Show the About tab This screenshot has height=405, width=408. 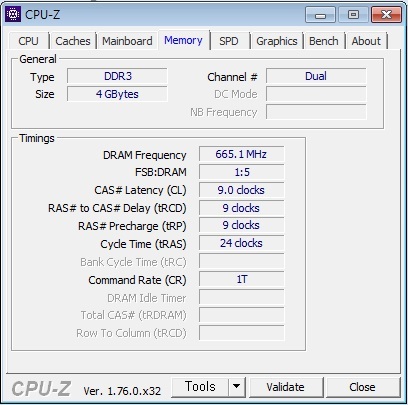(366, 41)
